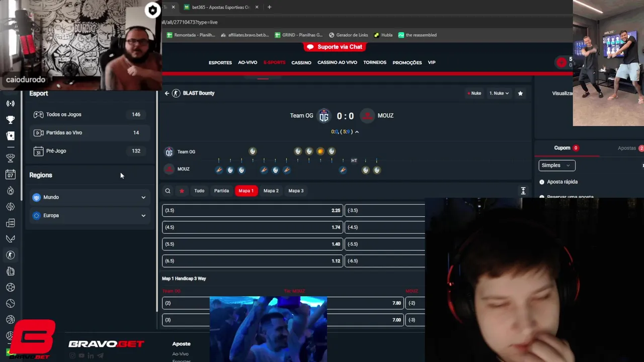Select the soccer ball sidebar icon

[11, 287]
